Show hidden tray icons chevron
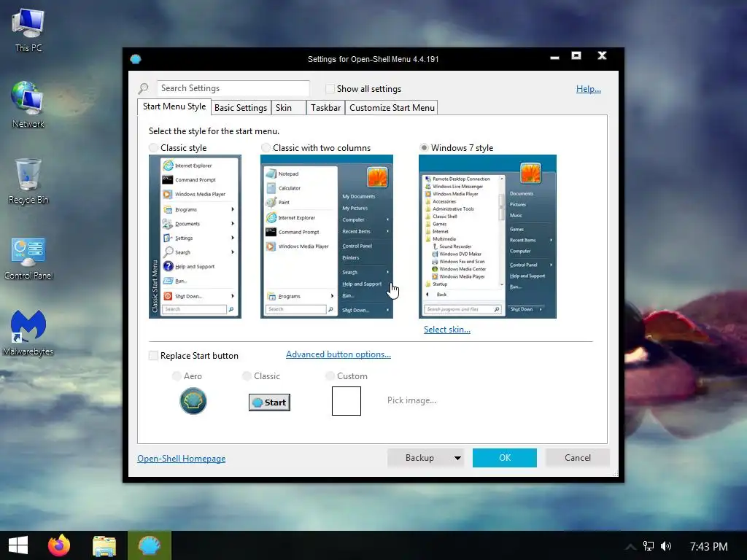 631,547
